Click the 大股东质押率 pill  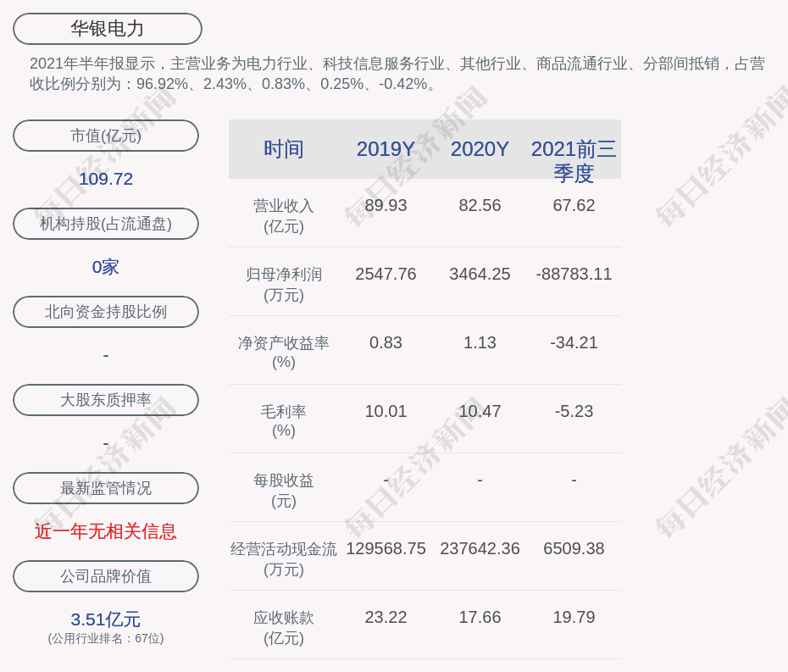tap(106, 400)
